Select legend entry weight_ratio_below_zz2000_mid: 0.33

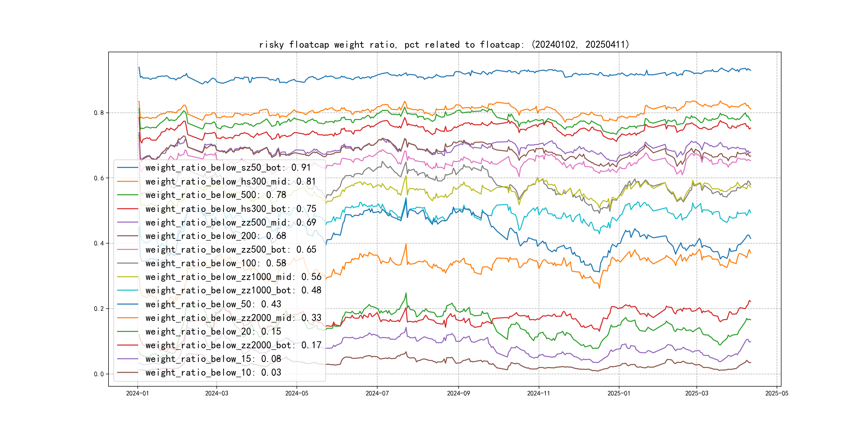(x=233, y=318)
